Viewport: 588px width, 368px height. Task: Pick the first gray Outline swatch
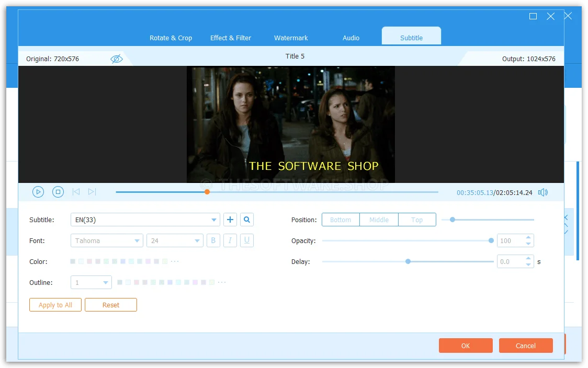tap(120, 282)
